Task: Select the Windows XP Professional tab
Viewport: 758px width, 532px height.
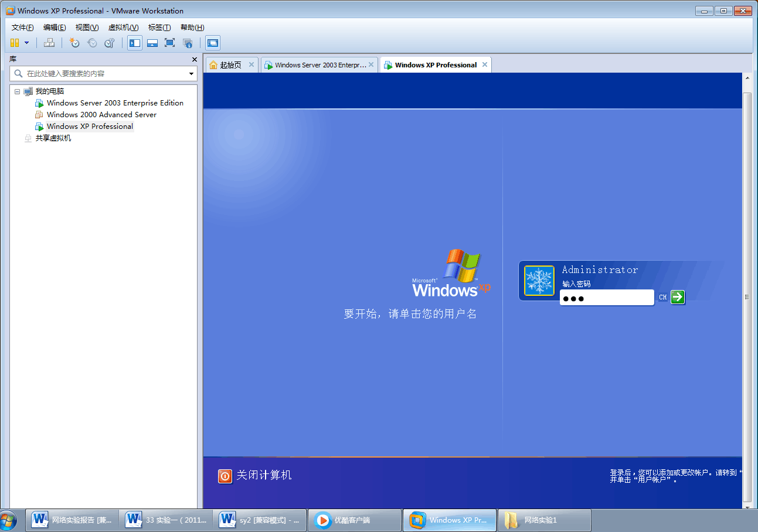Action: tap(436, 65)
